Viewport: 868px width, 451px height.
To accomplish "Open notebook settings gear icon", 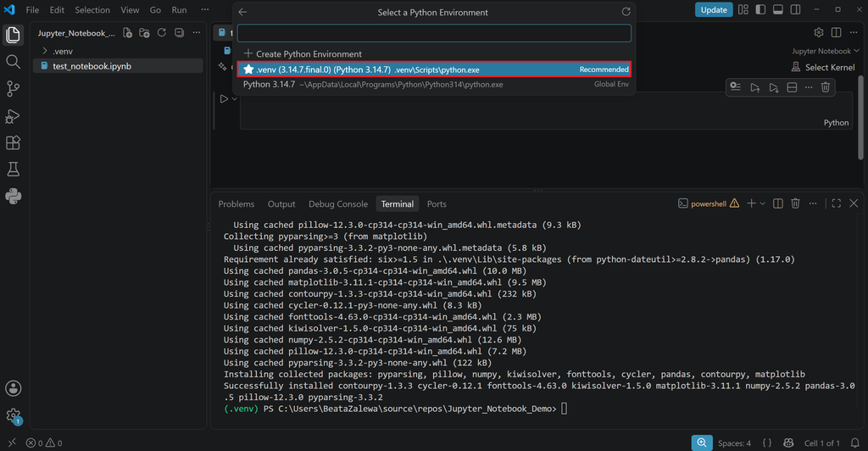I will point(819,33).
